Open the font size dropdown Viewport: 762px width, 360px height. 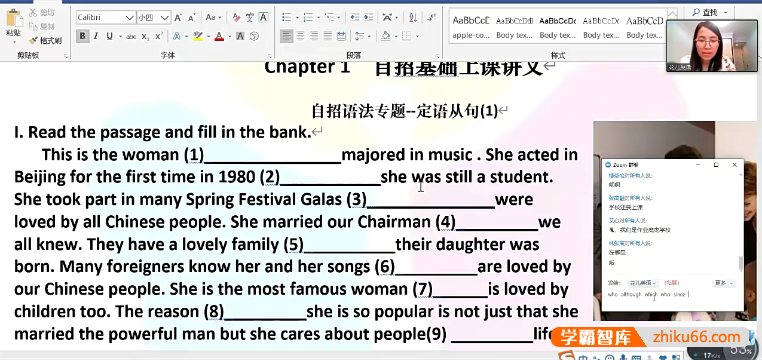pos(165,18)
